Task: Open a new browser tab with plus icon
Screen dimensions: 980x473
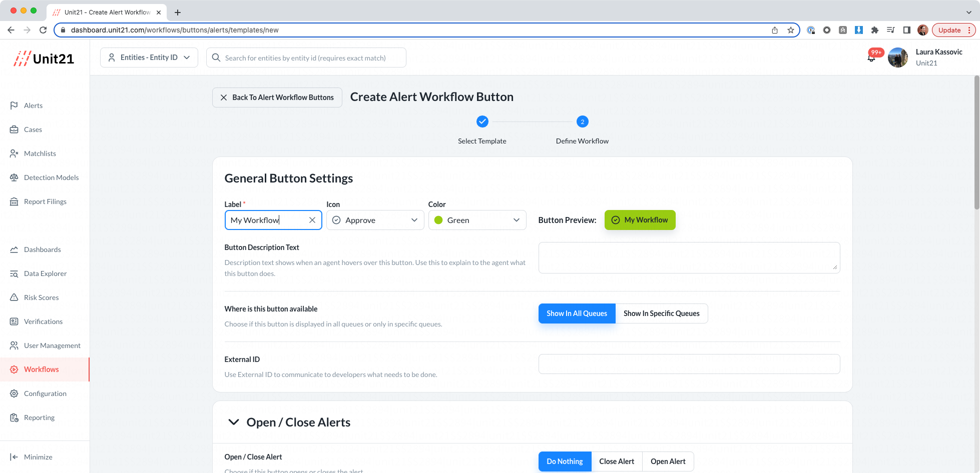Action: point(178,12)
